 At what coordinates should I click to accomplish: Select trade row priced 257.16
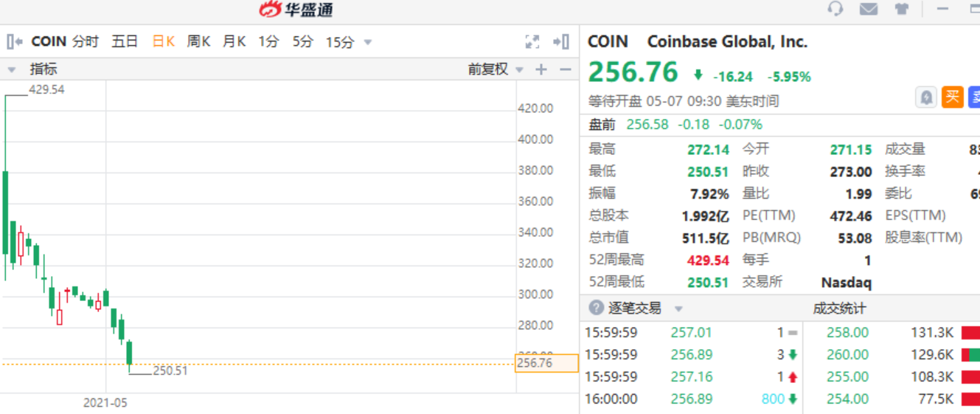pos(691,377)
